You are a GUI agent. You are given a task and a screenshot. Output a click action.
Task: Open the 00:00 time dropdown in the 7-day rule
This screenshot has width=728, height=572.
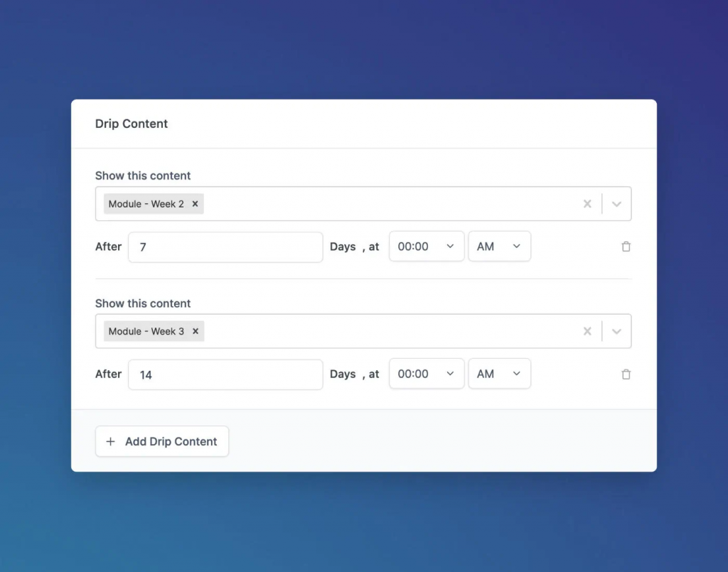tap(427, 247)
